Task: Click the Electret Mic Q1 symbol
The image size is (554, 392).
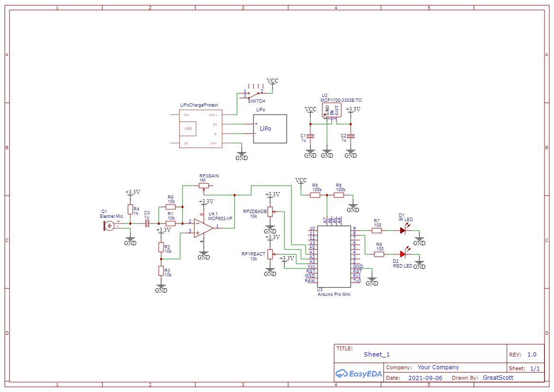Action: tap(109, 226)
